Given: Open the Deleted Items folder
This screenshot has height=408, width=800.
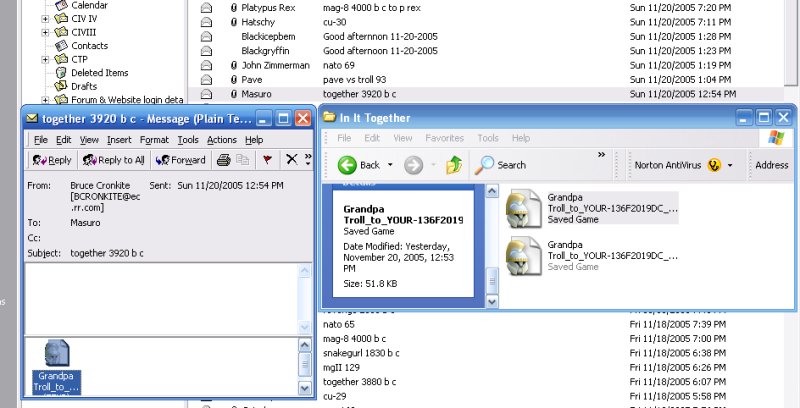Looking at the screenshot, I should click(x=99, y=73).
